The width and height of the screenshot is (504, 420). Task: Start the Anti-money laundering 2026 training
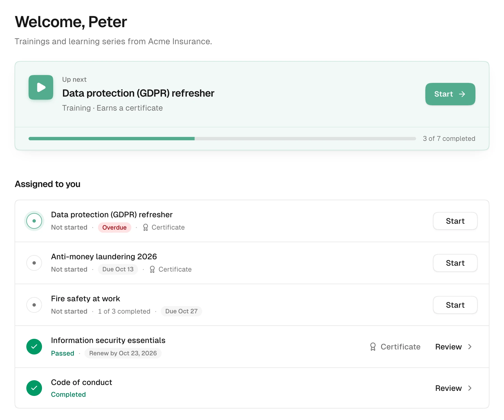tap(455, 263)
